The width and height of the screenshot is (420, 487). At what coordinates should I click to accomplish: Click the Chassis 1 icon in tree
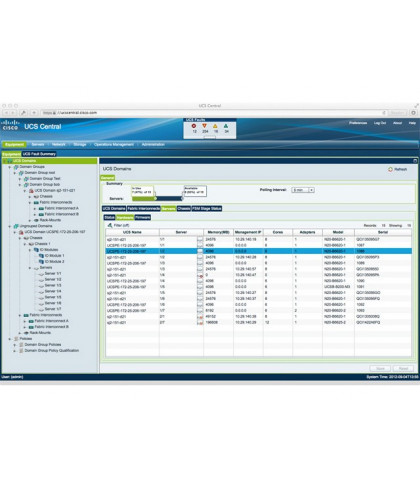(x=31, y=244)
